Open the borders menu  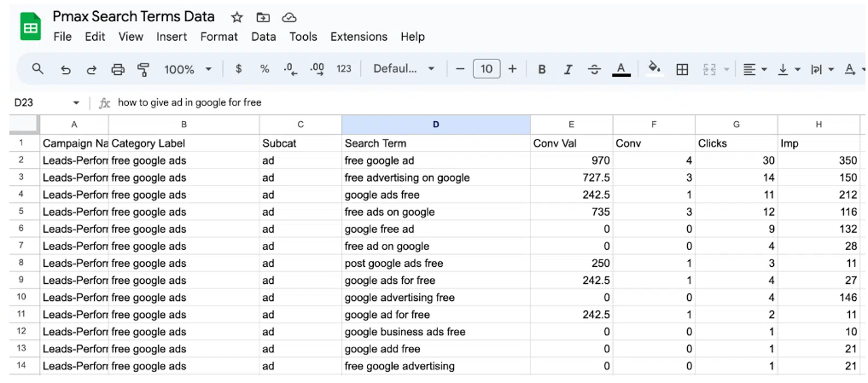pos(682,69)
